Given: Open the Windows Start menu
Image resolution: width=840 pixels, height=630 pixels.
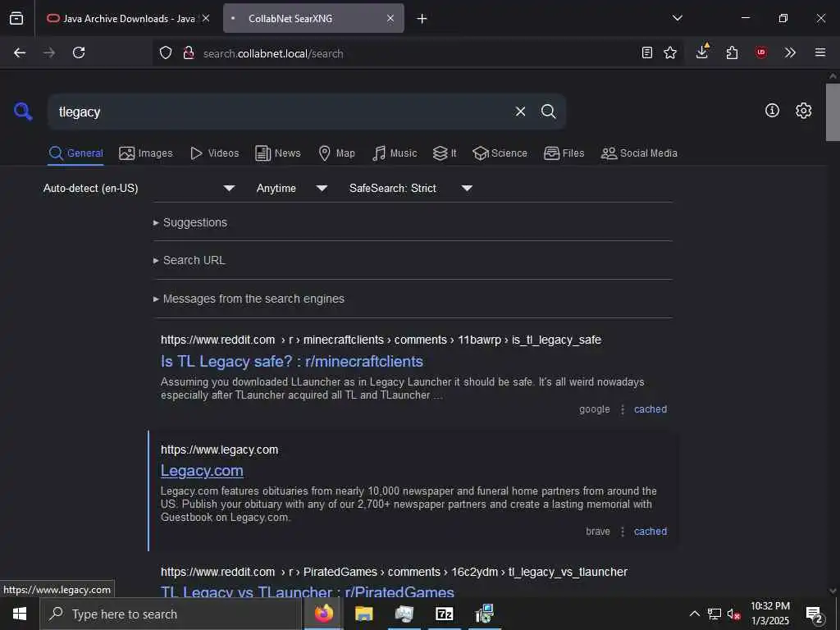Looking at the screenshot, I should 20,614.
